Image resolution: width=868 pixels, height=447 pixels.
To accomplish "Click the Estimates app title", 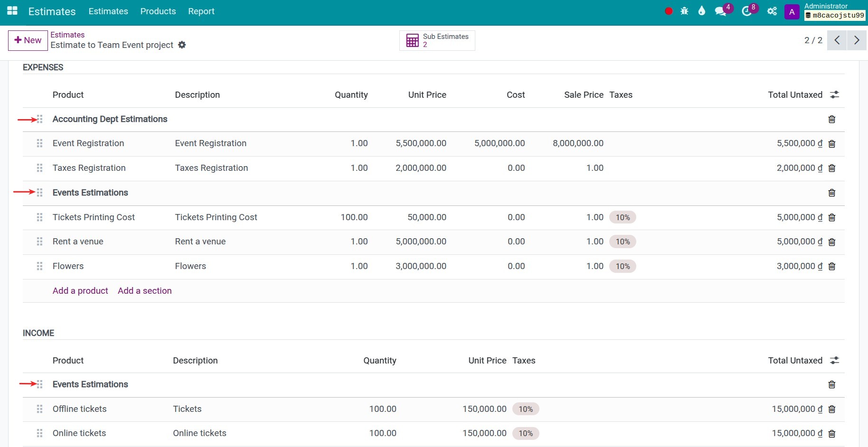I will 52,11.
